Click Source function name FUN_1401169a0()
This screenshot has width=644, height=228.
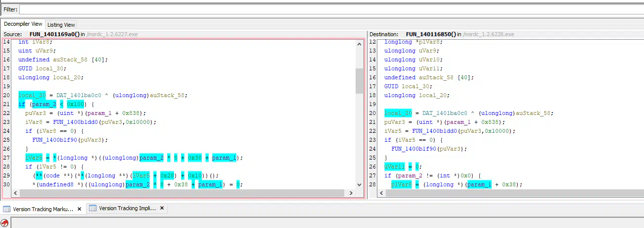click(54, 34)
